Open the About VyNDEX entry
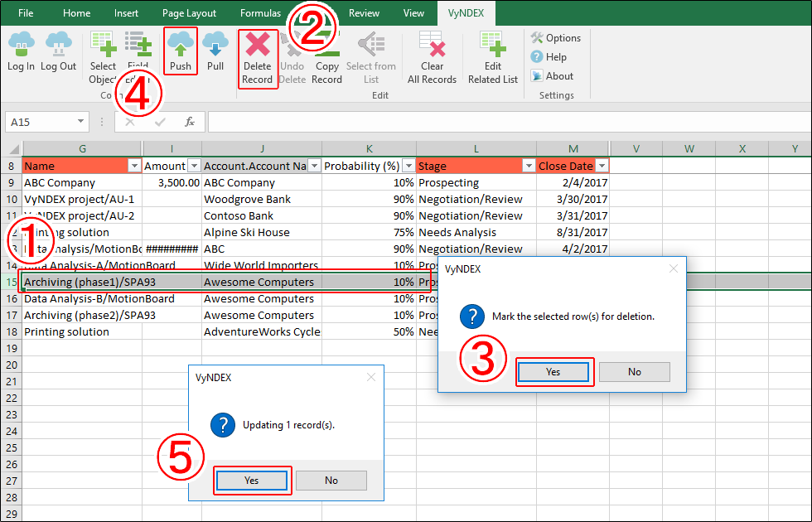Image resolution: width=812 pixels, height=522 pixels. 552,76
